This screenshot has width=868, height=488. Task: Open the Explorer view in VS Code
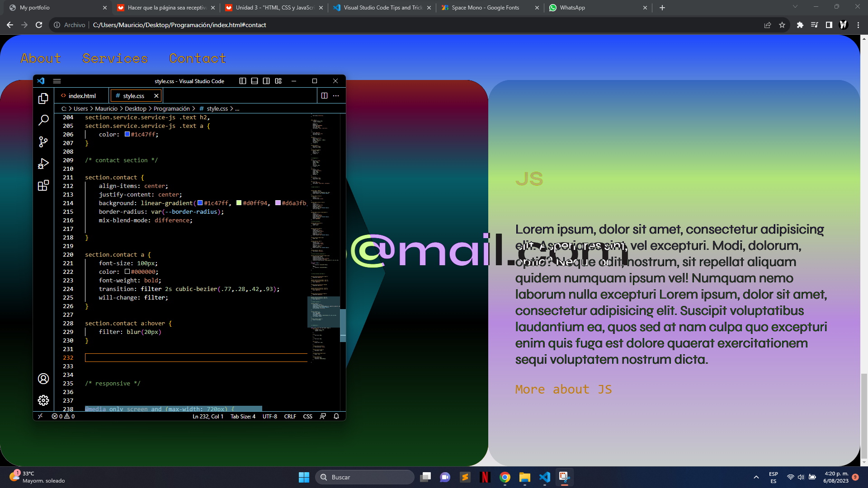pos(43,99)
